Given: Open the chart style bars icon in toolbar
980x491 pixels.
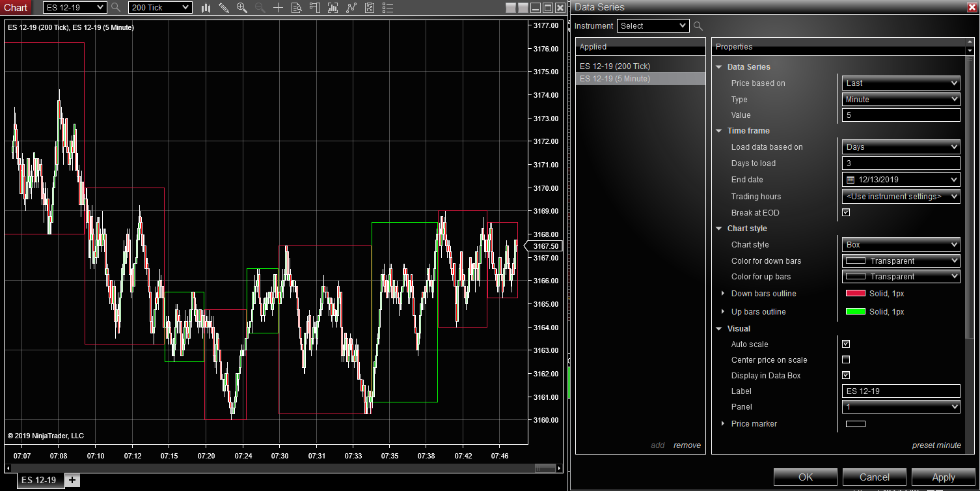Looking at the screenshot, I should pos(206,8).
